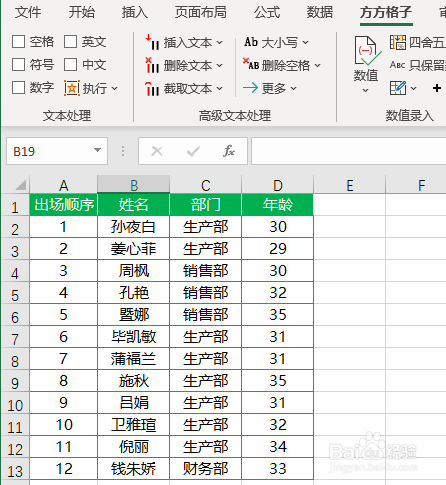Click cell containing 毕凯敏
The width and height of the screenshot is (446, 485).
pos(134,337)
